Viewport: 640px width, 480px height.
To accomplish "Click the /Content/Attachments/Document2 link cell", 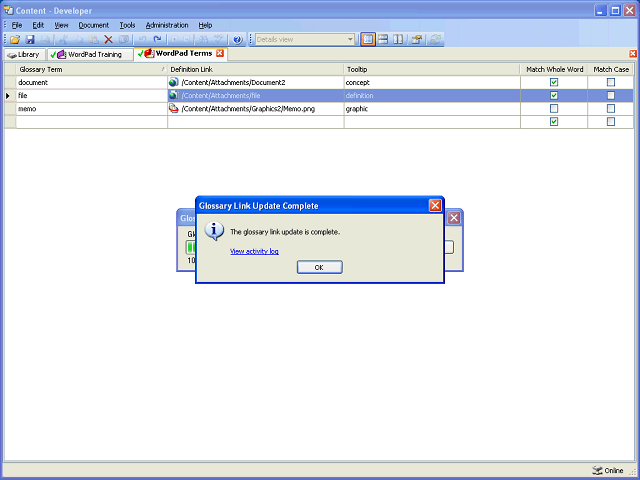I will point(256,82).
